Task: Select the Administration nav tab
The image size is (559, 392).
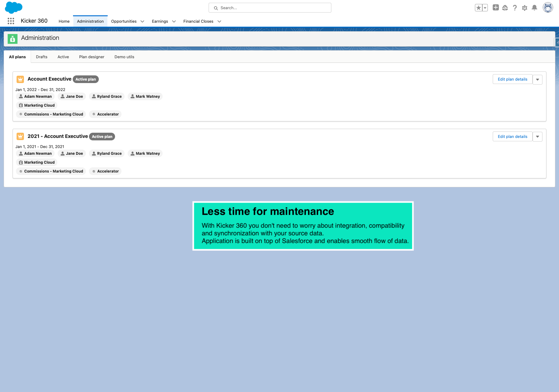Action: (x=91, y=21)
